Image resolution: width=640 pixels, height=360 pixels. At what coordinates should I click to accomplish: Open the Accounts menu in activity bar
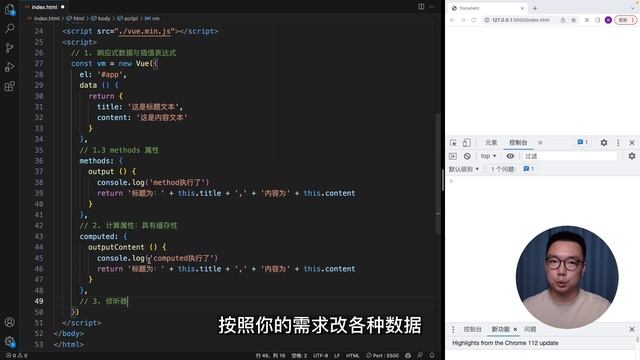click(9, 322)
